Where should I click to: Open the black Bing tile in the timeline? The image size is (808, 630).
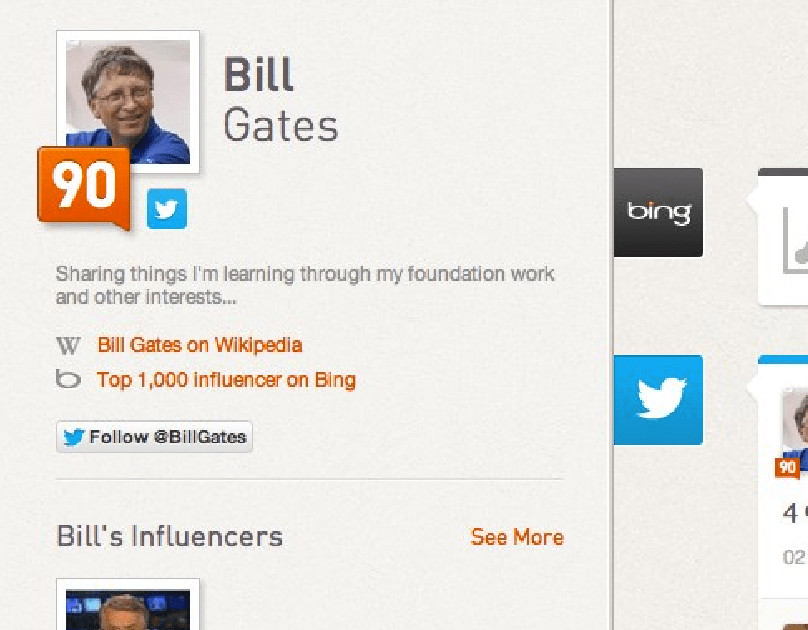[658, 212]
